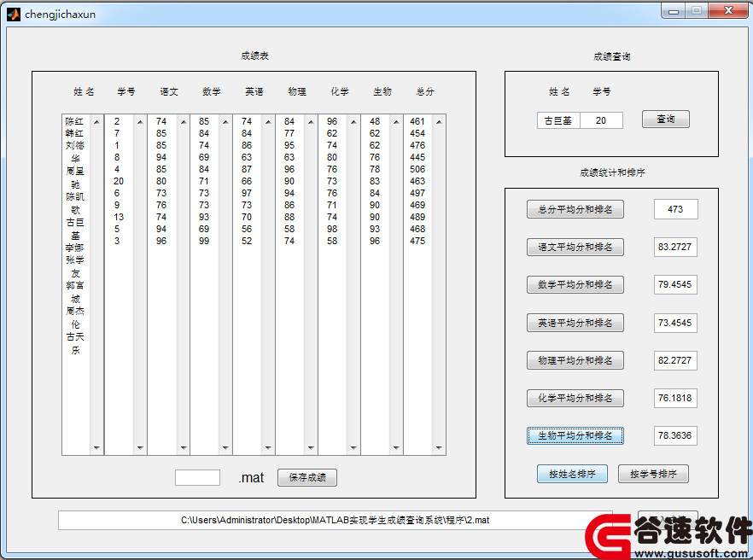Click 生物平均分和排名 button

click(575, 435)
